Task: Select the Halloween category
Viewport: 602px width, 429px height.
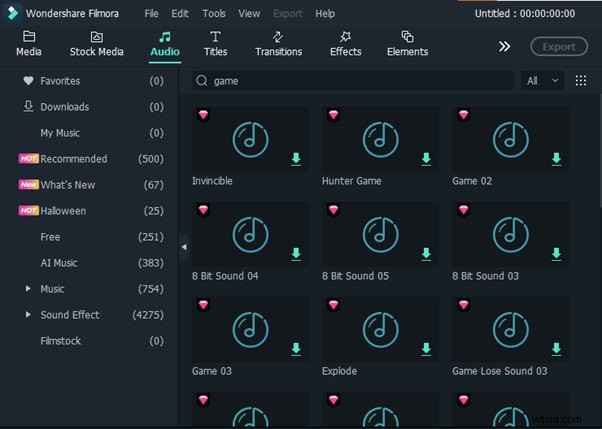Action: point(63,211)
